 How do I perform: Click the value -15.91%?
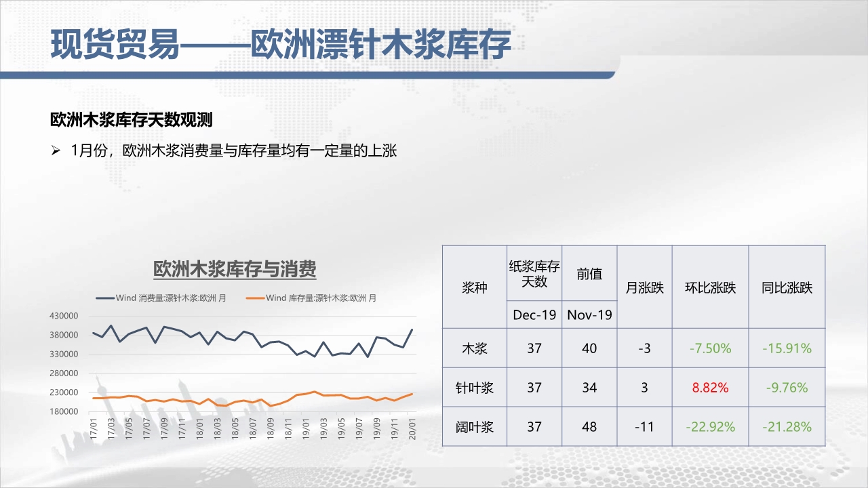787,348
